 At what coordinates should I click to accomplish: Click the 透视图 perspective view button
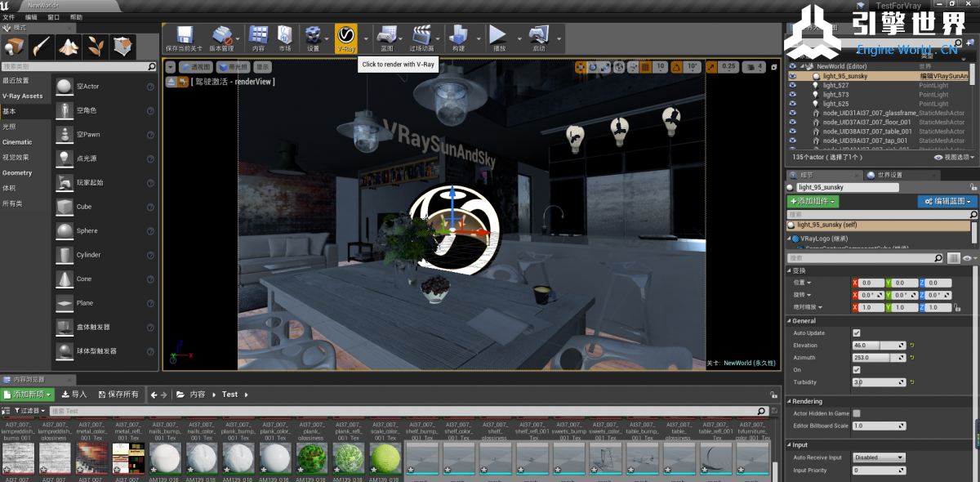point(196,67)
